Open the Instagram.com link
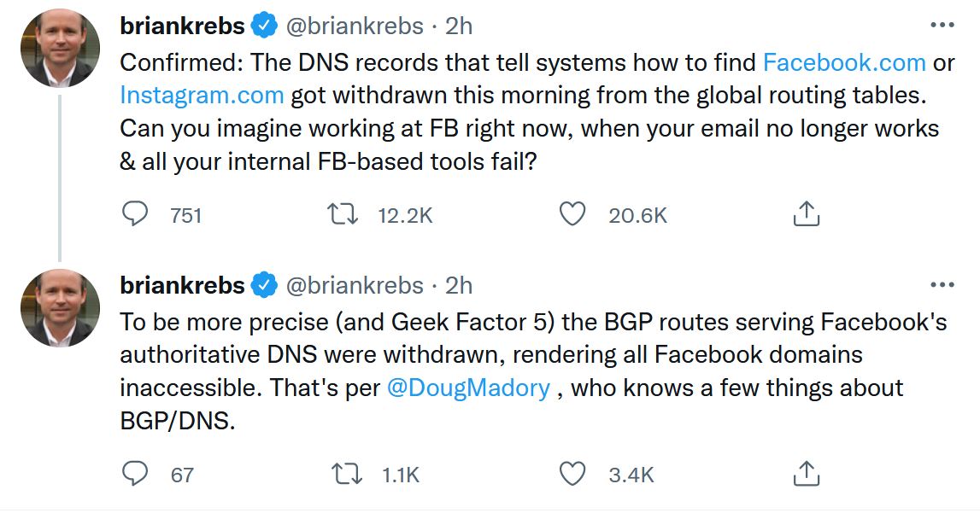 [x=202, y=95]
